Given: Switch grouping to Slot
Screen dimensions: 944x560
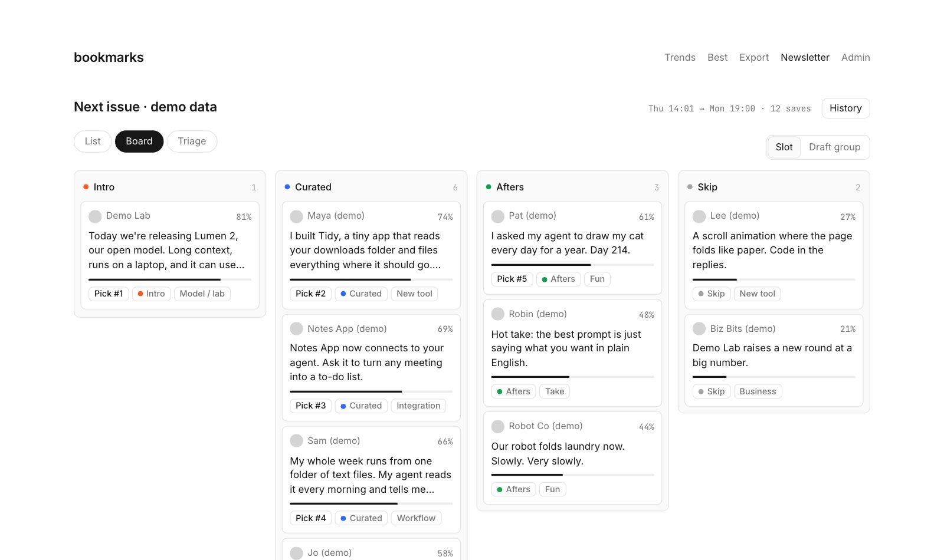Looking at the screenshot, I should coord(784,147).
